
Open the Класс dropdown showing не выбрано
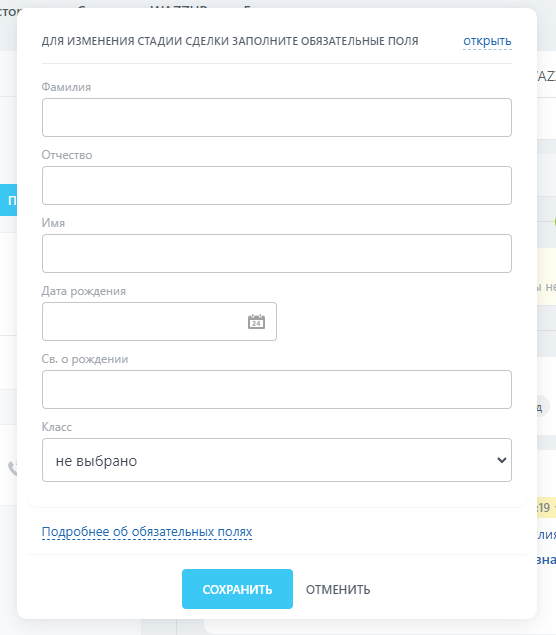[277, 460]
